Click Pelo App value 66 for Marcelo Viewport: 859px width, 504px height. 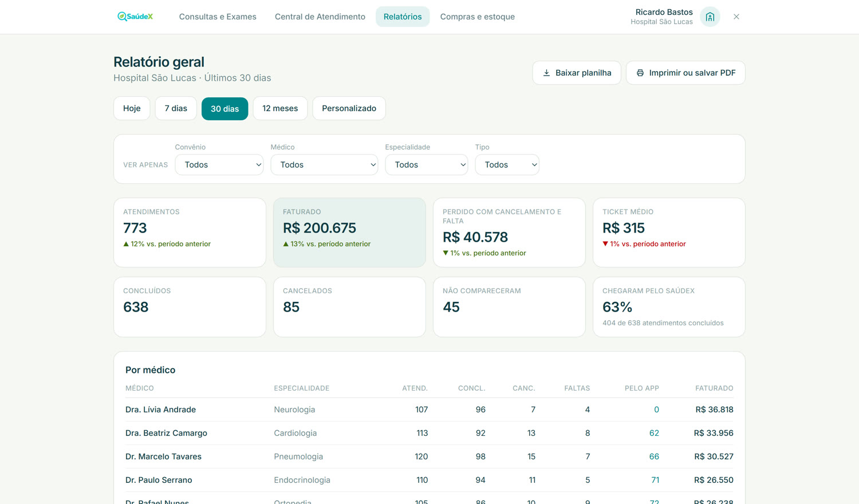tap(654, 456)
